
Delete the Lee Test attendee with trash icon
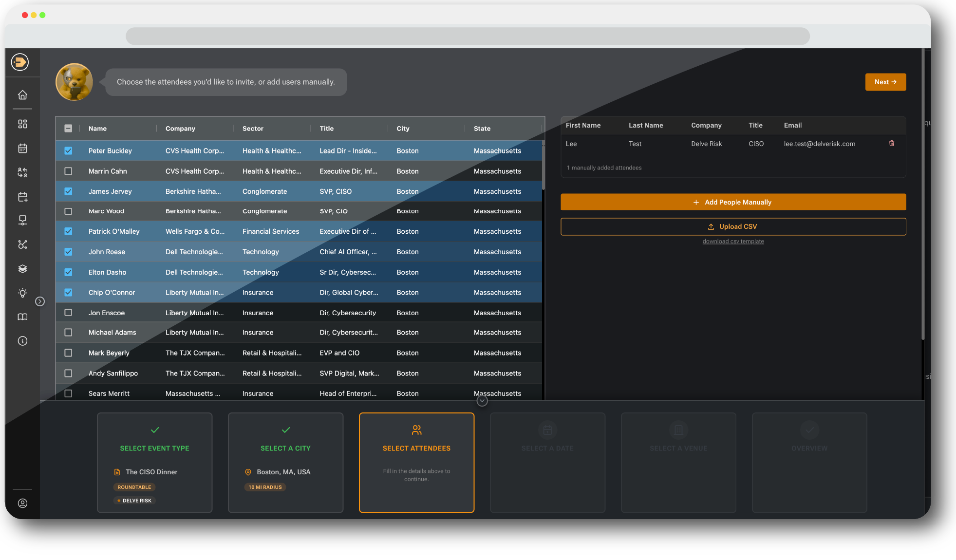click(x=892, y=143)
